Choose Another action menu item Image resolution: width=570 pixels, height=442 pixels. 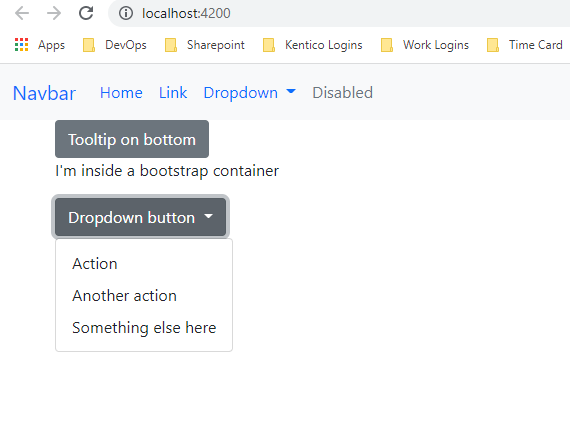coord(144,296)
